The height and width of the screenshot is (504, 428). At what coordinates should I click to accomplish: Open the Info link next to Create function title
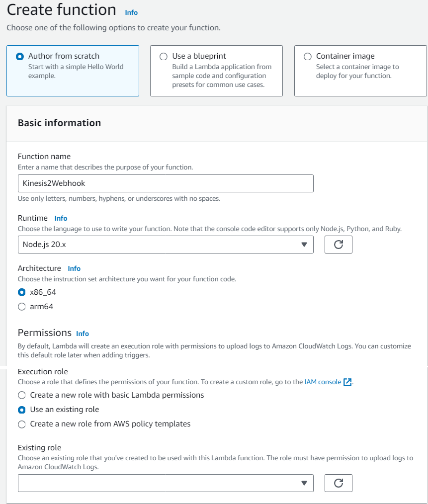[x=131, y=12]
